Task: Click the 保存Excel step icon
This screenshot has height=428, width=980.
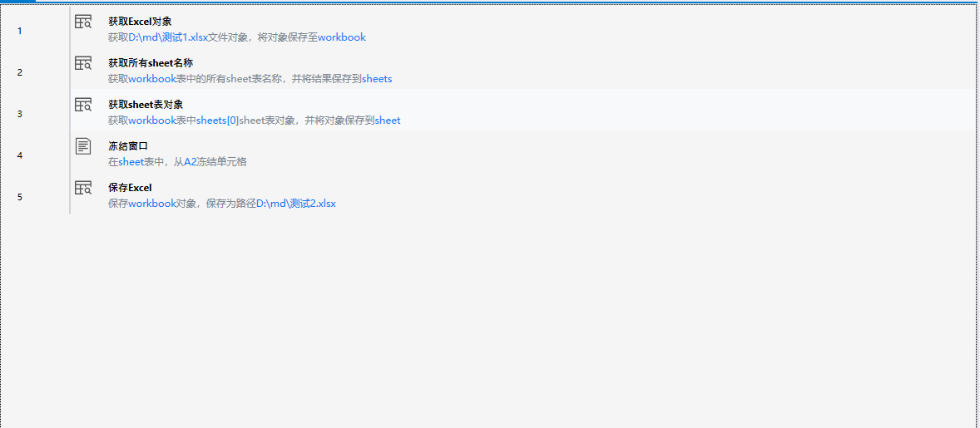Action: tap(83, 188)
